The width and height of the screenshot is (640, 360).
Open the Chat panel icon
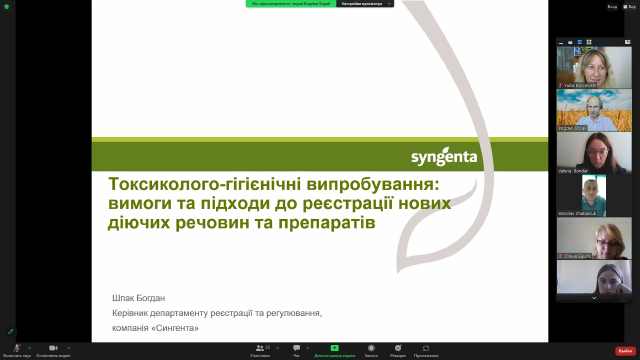pyautogui.click(x=296, y=349)
